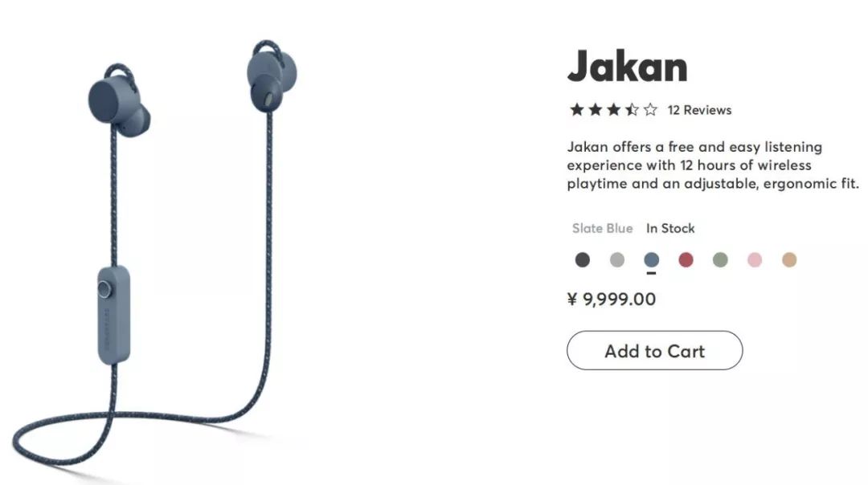Click the In Stock status label
This screenshot has width=868, height=485.
670,228
